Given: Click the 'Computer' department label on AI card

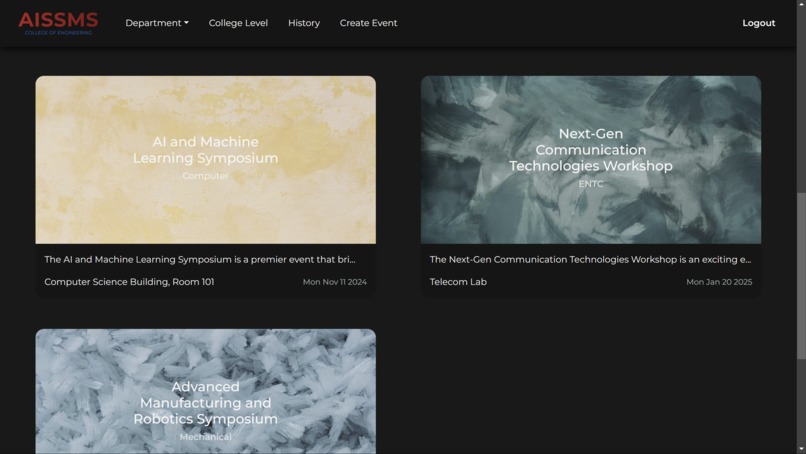Looking at the screenshot, I should [x=205, y=175].
